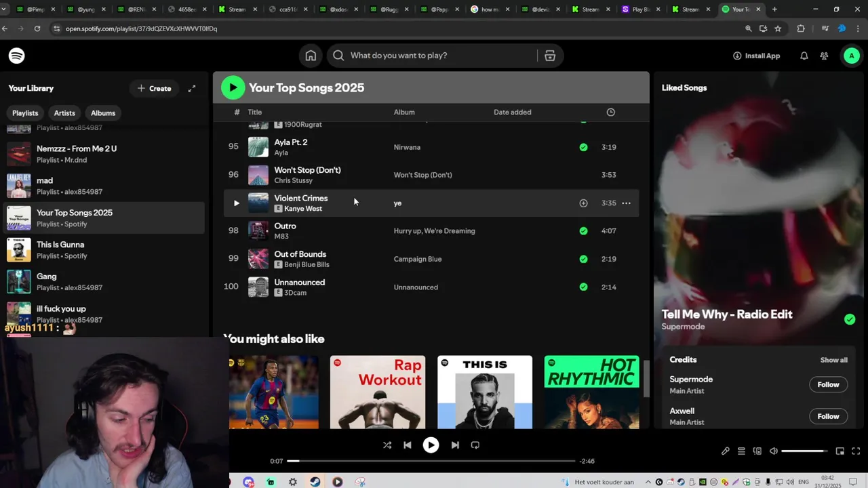Image resolution: width=868 pixels, height=488 pixels.
Task: Open 'Nemzzz - From Me 2 U' playlist
Action: tap(104, 154)
